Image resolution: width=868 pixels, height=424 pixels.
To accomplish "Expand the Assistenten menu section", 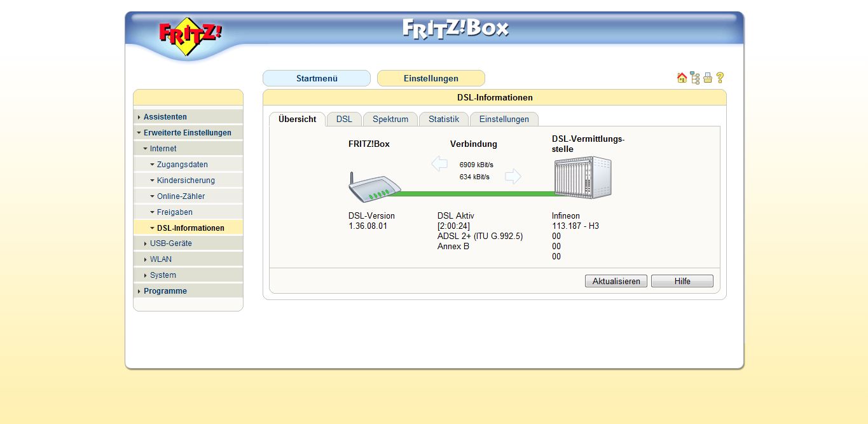I will [188, 117].
